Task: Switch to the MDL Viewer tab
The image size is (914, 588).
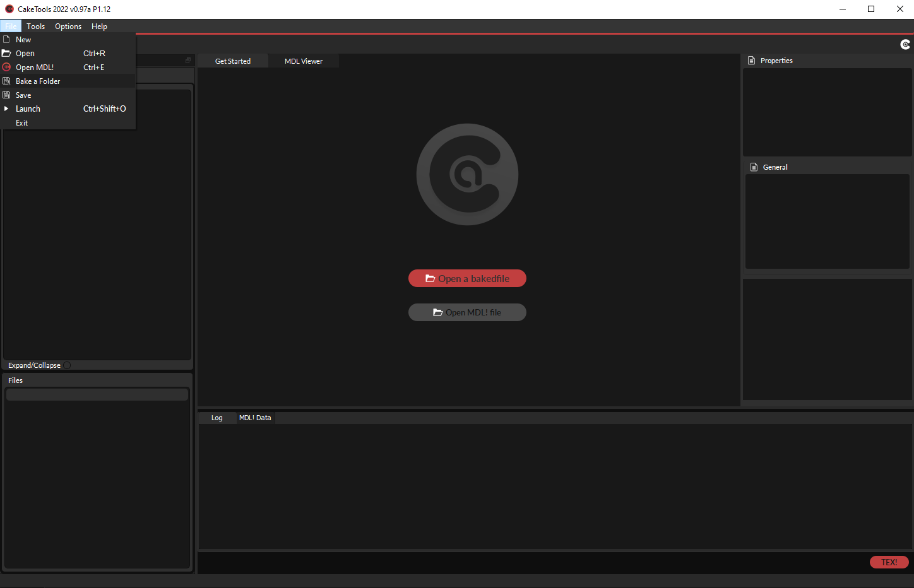Action: pos(304,61)
